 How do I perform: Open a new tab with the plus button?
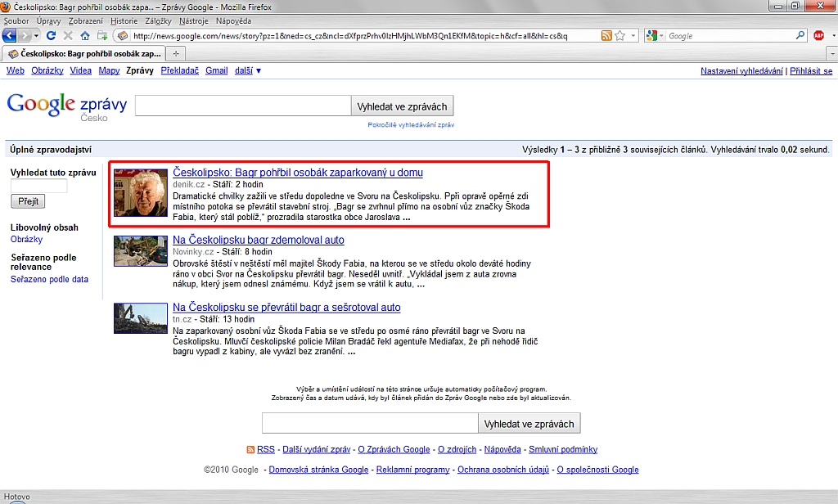pyautogui.click(x=175, y=53)
